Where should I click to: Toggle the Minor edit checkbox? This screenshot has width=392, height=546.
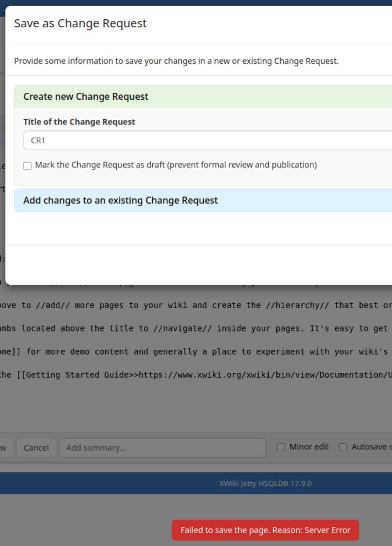point(281,447)
